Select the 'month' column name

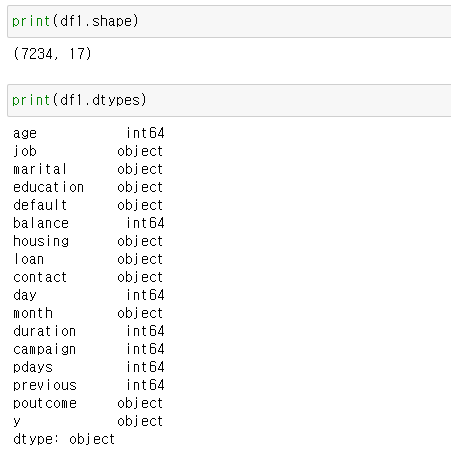33,313
